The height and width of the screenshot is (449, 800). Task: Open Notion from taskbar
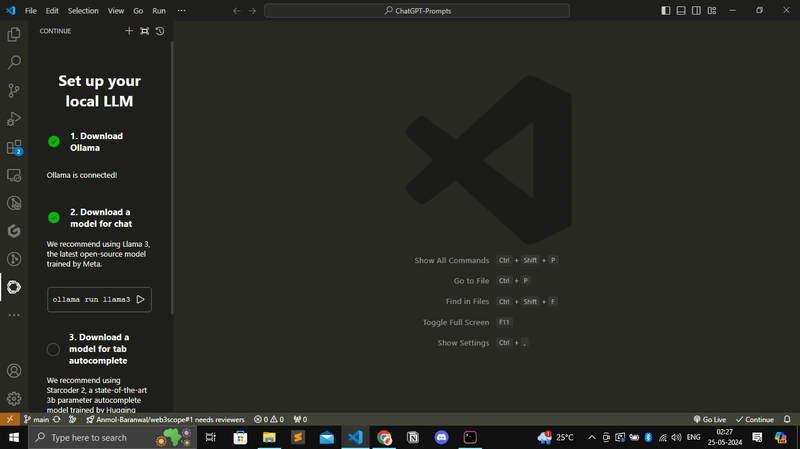[413, 437]
